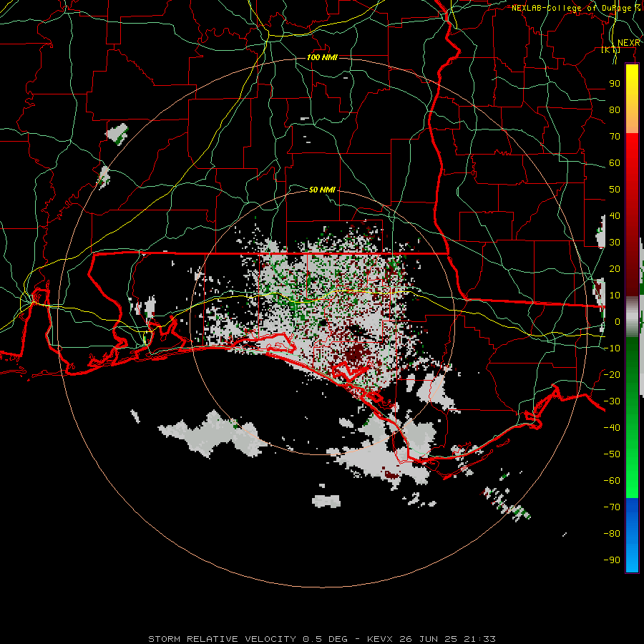Click the -80 value on the velocity scale

tap(612, 534)
